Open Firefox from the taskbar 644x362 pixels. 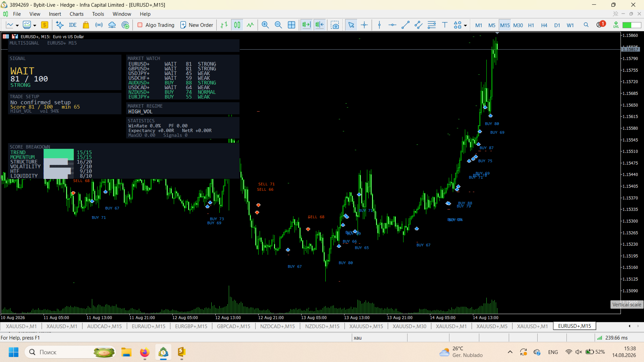(145, 352)
